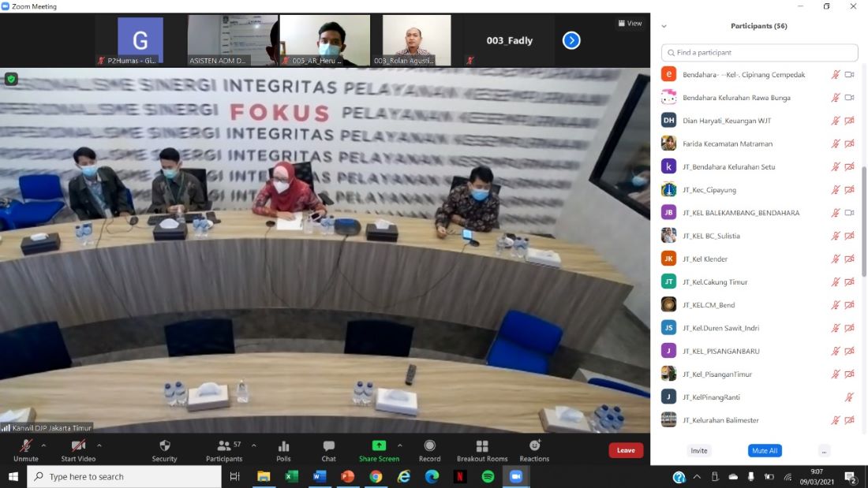The height and width of the screenshot is (488, 868).
Task: Open the Reactions emoji icon
Action: (534, 446)
